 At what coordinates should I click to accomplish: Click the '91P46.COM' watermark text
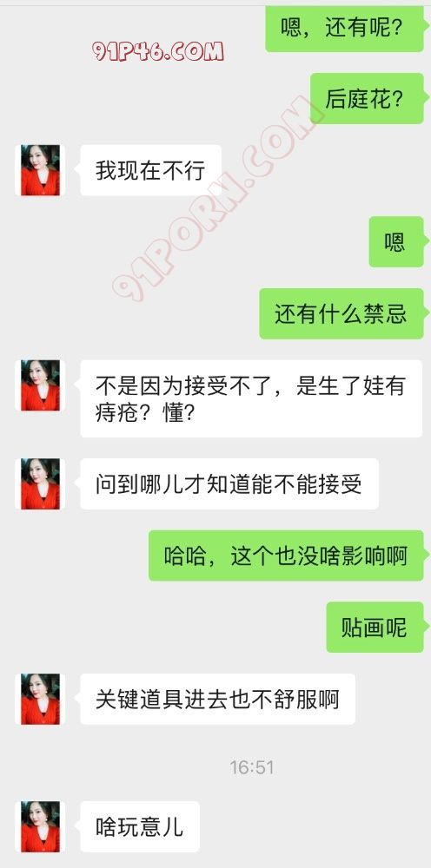click(x=158, y=51)
